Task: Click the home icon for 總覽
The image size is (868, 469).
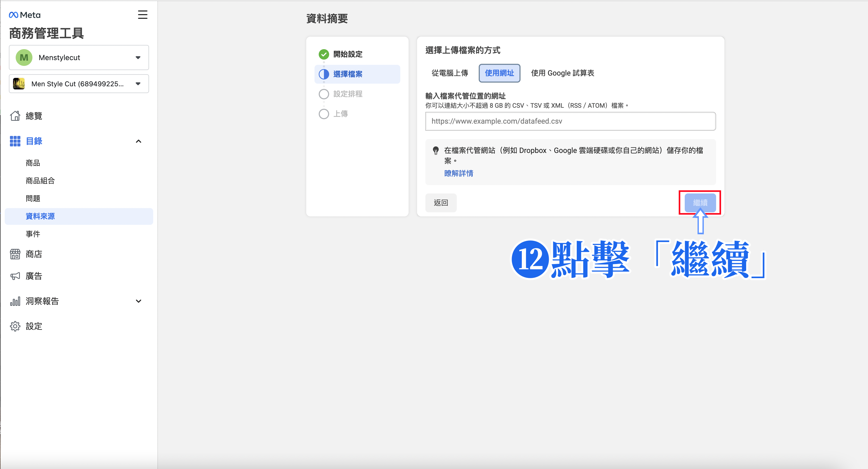Action: click(x=15, y=116)
